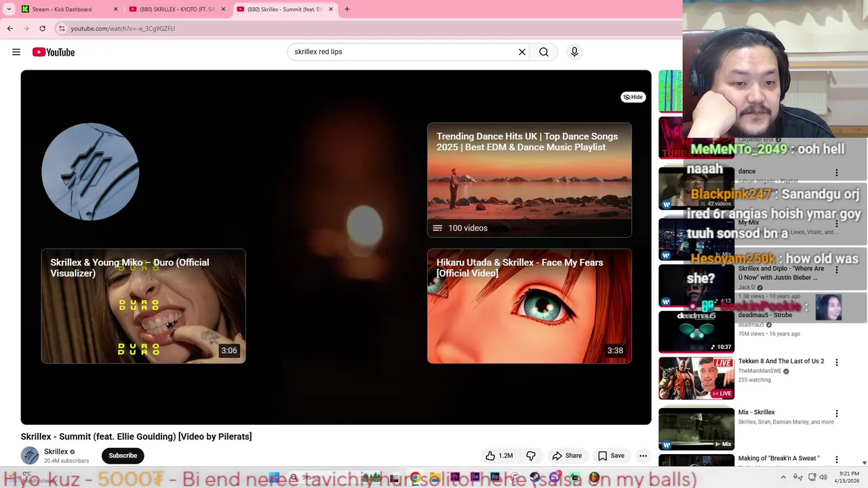Close the SKRILLEX - KYOTO tab

(x=223, y=9)
